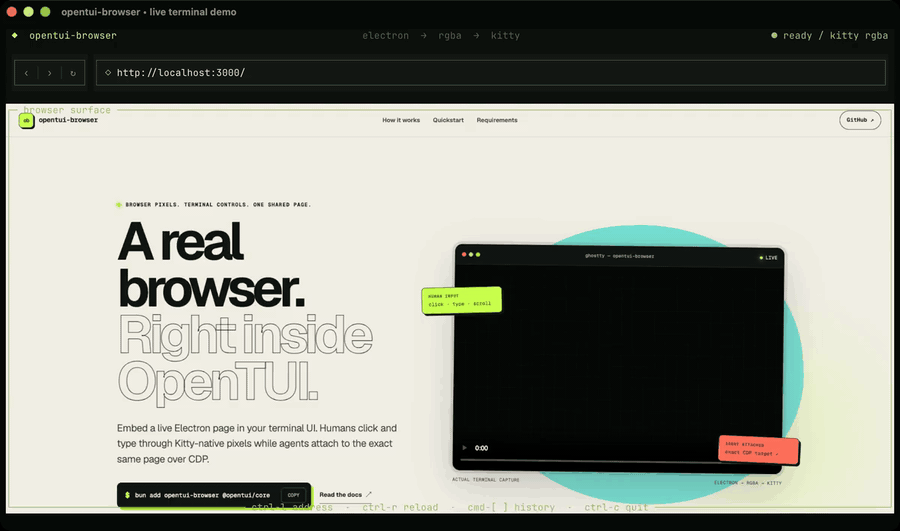Click the red AGENT ATTACHED tag
The width and height of the screenshot is (900, 531).
[x=758, y=449]
